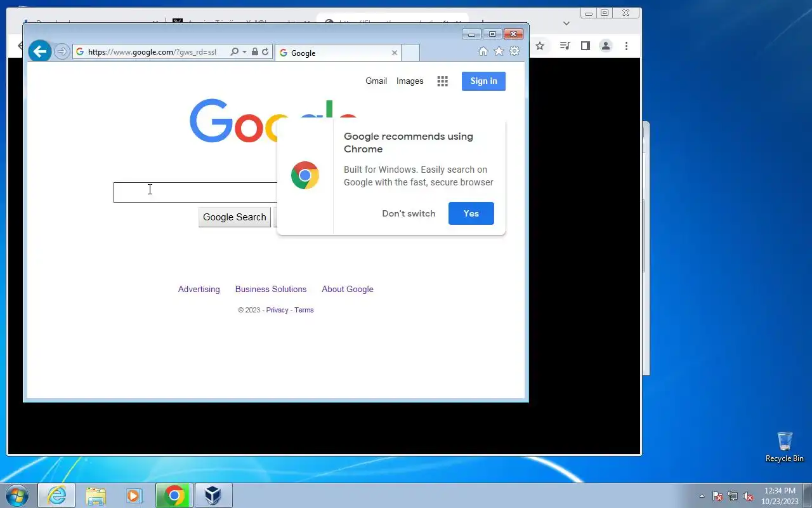Click the Internet Explorer address bar URL
Viewport: 812px width, 508px height.
coord(152,52)
